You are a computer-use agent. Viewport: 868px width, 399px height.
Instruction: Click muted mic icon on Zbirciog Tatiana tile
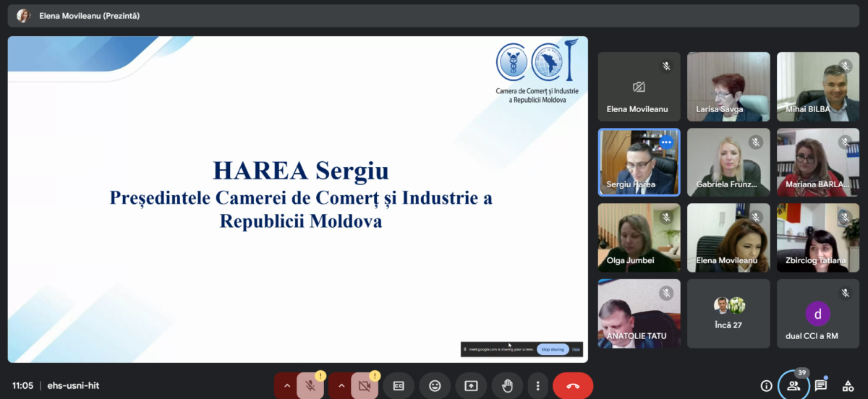tap(846, 218)
